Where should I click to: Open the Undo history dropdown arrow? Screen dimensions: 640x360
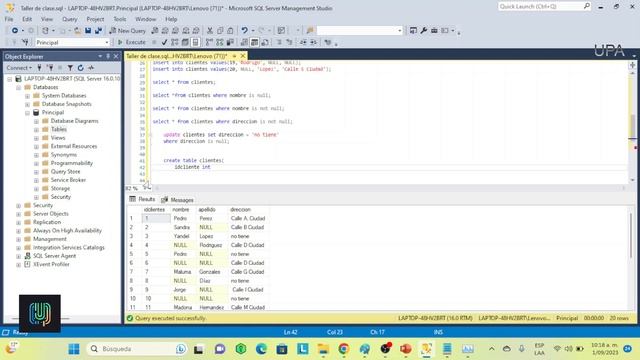(x=253, y=31)
